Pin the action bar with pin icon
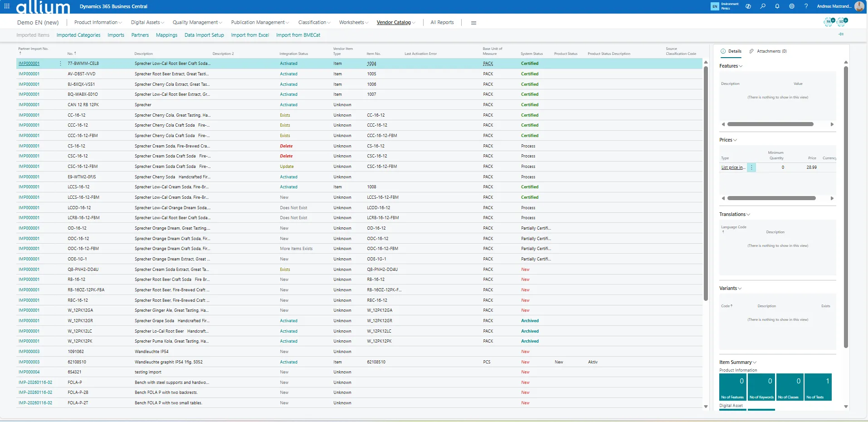This screenshot has height=422, width=868. click(x=841, y=34)
